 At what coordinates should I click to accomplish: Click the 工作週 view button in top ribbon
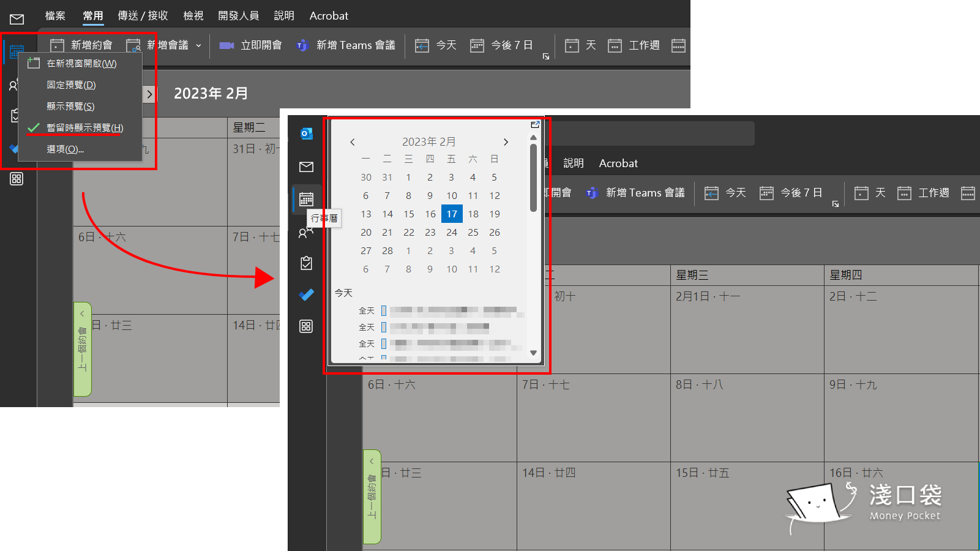634,45
